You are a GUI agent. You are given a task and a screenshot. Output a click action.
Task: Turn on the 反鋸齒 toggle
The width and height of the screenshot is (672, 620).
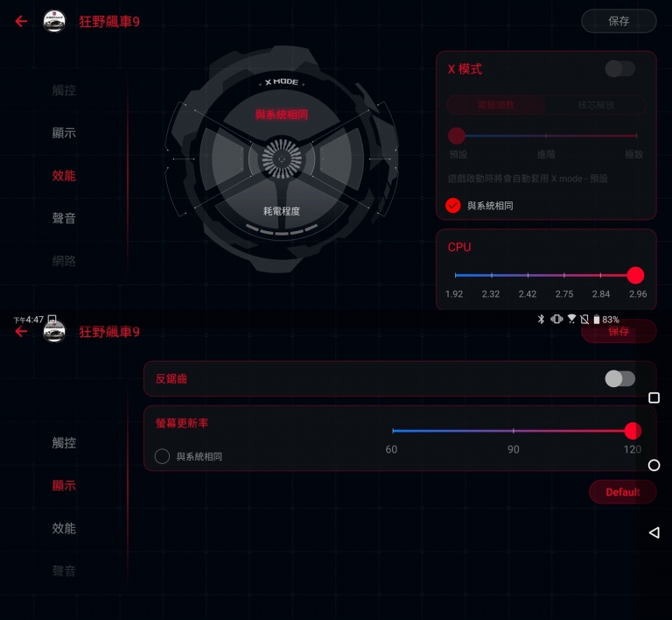pos(619,378)
